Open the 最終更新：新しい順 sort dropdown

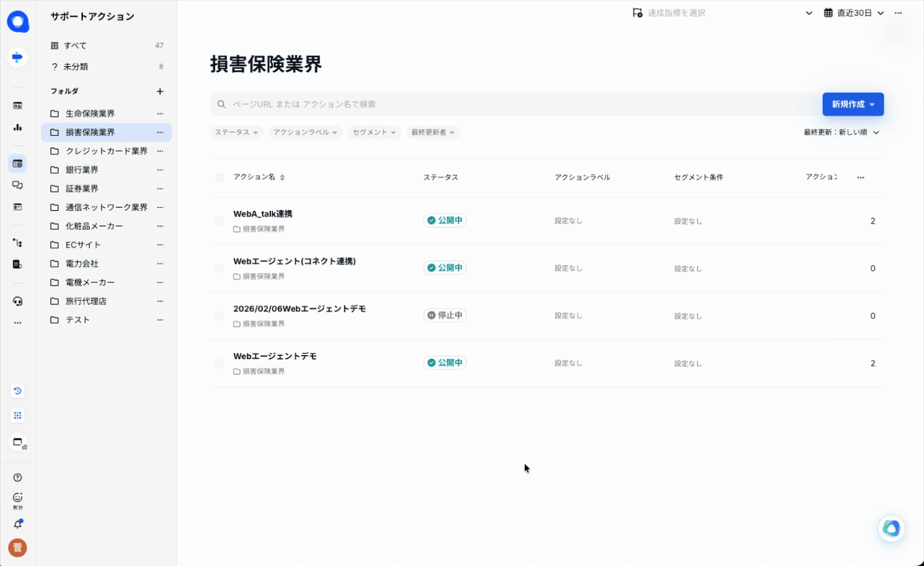841,132
